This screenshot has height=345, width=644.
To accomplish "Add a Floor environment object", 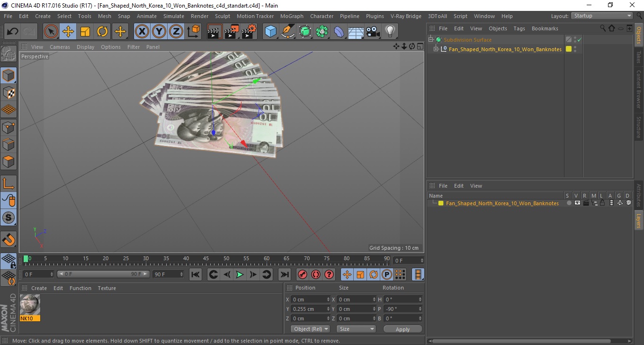I will pyautogui.click(x=356, y=32).
